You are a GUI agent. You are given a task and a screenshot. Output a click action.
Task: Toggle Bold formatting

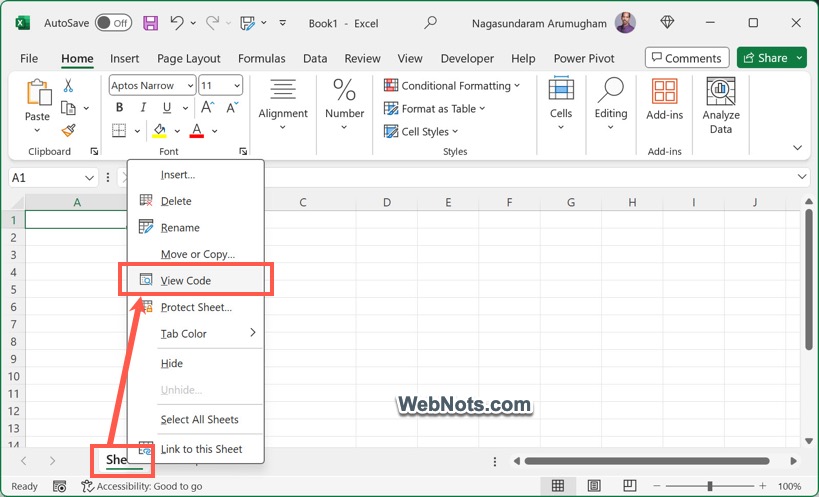(x=120, y=108)
